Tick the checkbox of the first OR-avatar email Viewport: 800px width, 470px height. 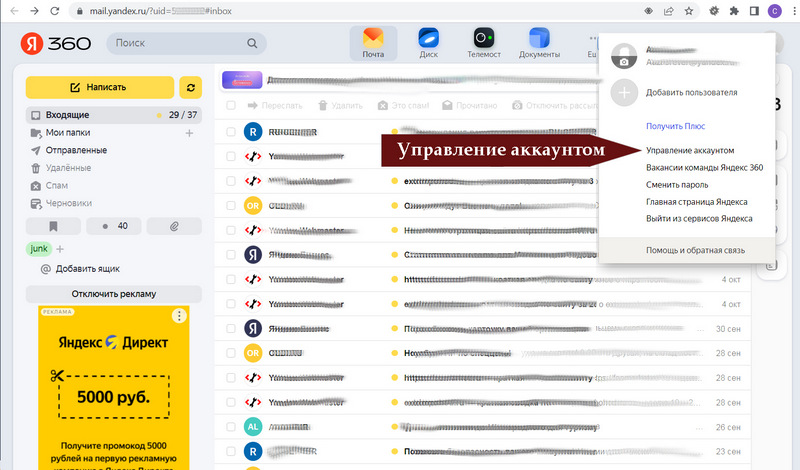(x=231, y=206)
